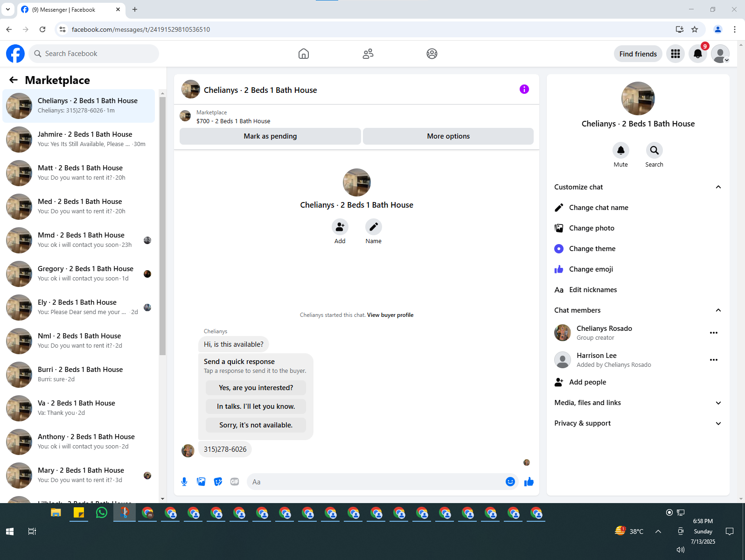Open Matt 2 Beds 1 Bath House chat
The height and width of the screenshot is (560, 745).
tap(79, 173)
